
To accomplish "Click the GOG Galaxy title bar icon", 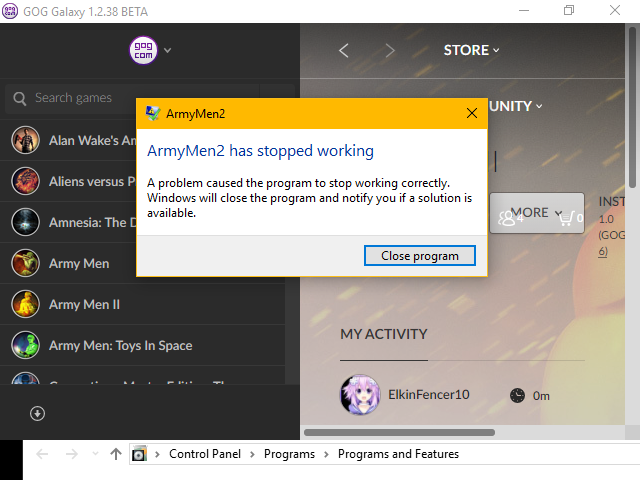I will [10, 11].
